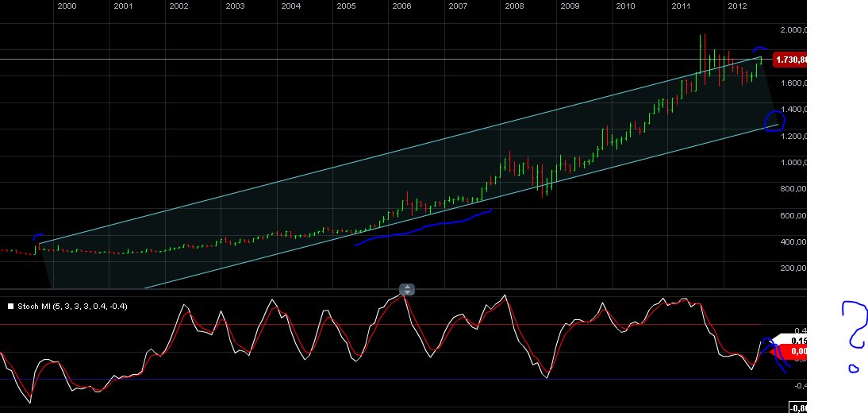Click the red 1.730,80 current price tag
This screenshot has height=413, width=868.
tap(791, 60)
